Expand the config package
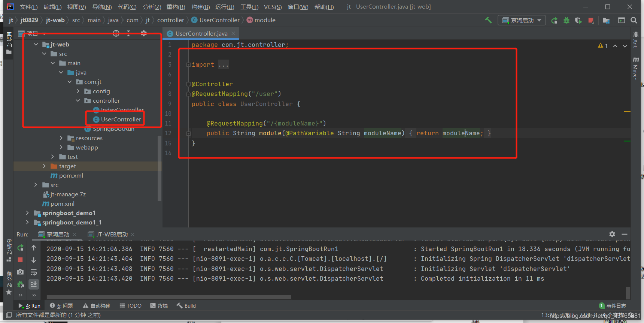 (78, 91)
